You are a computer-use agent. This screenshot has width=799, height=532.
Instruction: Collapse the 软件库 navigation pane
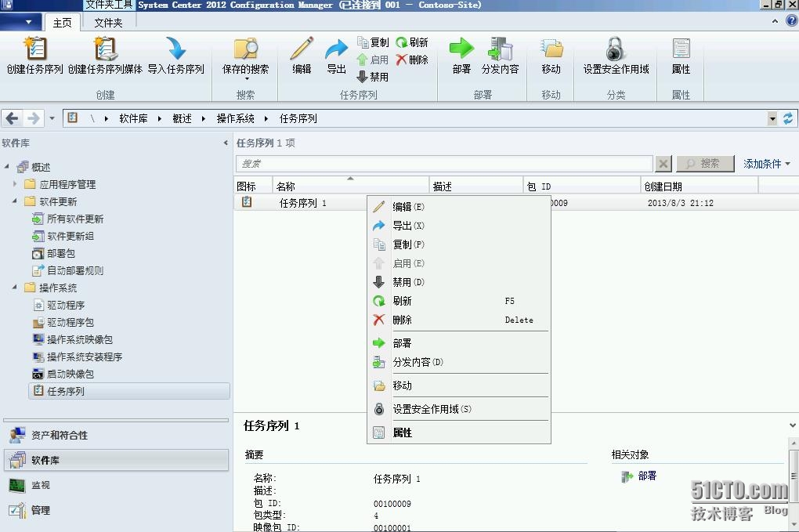click(226, 143)
